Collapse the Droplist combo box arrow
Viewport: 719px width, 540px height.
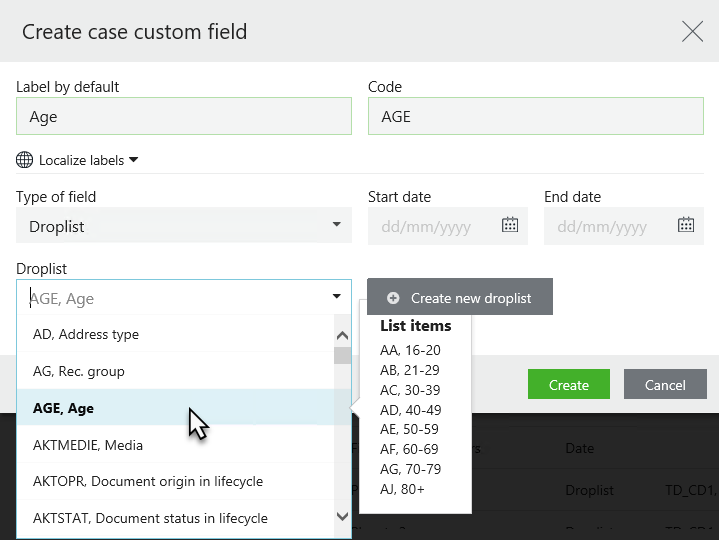[x=336, y=297]
